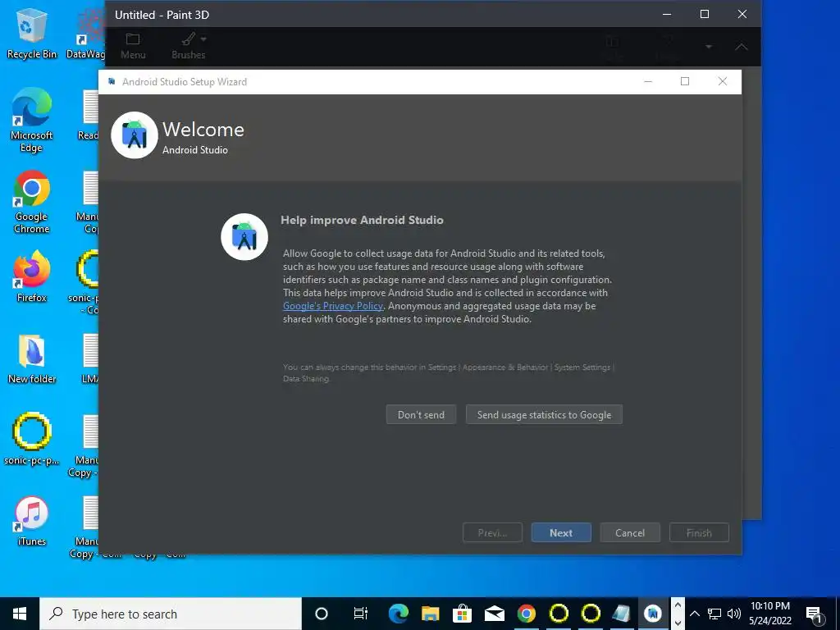Open Task View on the taskbar
The height and width of the screenshot is (630, 840).
coord(361,614)
